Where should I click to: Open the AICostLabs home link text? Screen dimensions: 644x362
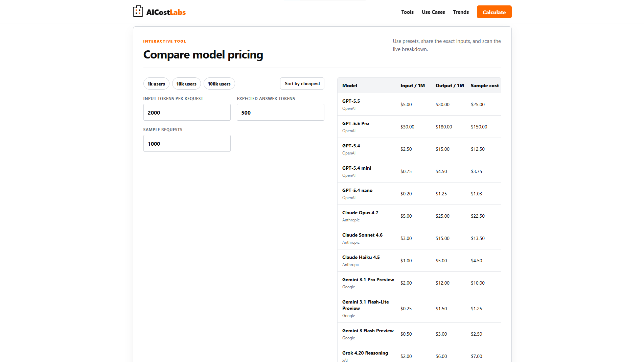(166, 12)
